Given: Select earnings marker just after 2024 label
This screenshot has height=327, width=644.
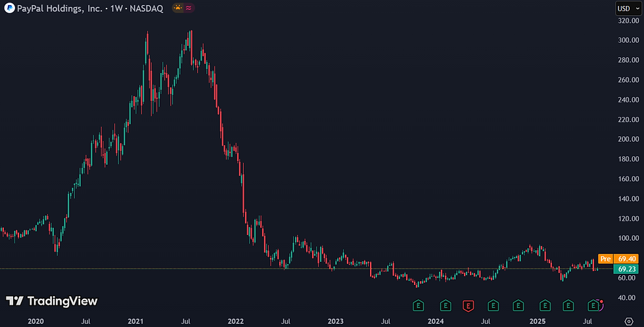Looking at the screenshot, I should pos(446,306).
